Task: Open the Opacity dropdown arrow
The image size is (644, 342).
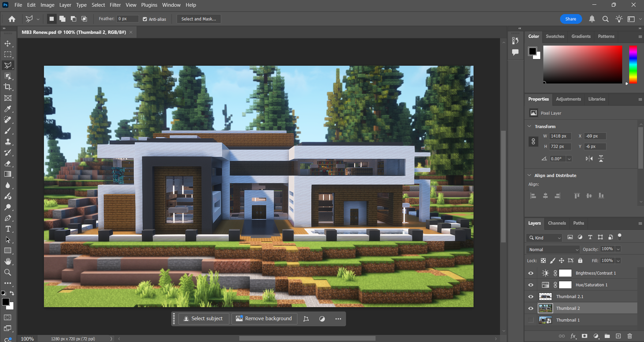Action: click(618, 249)
